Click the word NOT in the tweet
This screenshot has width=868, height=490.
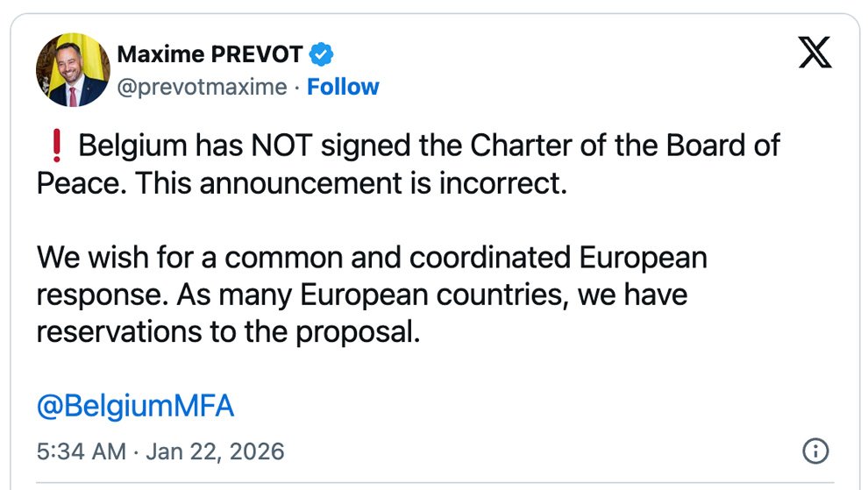281,146
